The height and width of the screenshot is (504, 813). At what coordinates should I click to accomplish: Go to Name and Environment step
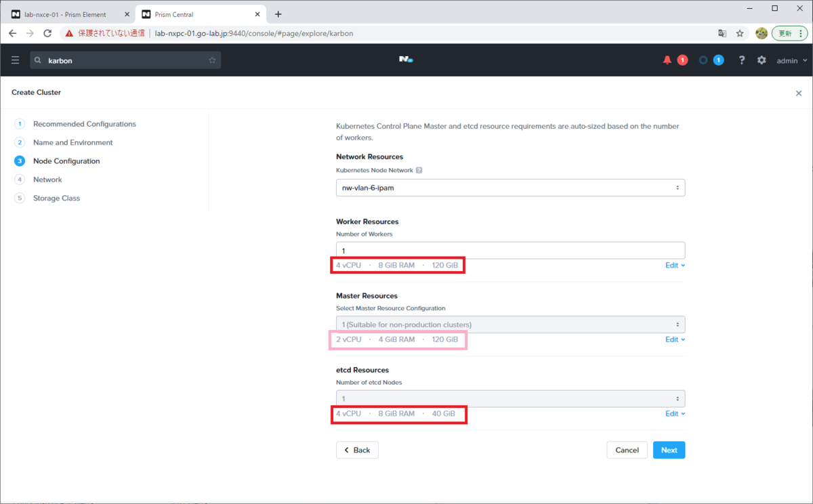tap(72, 142)
